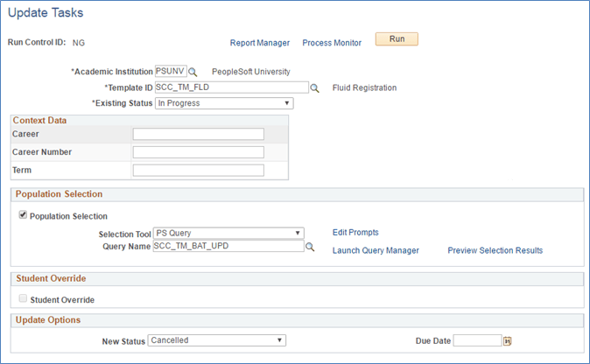The image size is (590, 364).
Task: Click the Run button
Action: (397, 39)
